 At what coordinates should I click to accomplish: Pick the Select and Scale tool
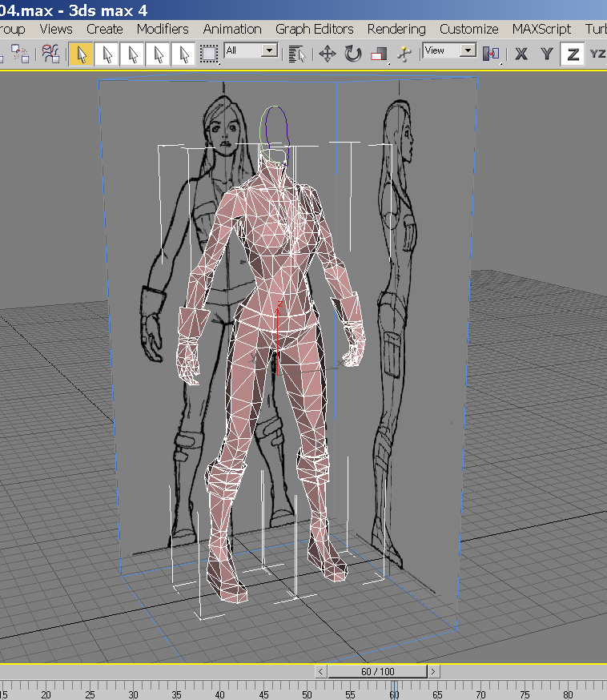click(378, 54)
